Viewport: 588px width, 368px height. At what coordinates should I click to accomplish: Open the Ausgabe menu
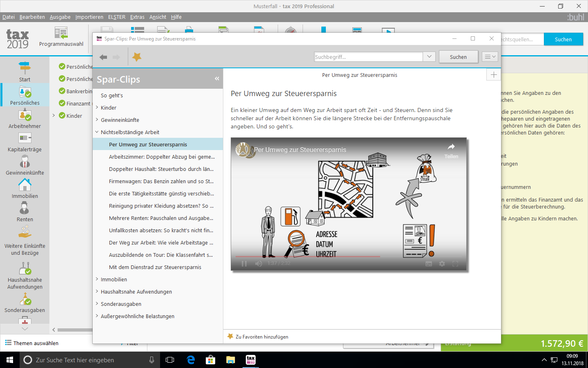coord(60,17)
